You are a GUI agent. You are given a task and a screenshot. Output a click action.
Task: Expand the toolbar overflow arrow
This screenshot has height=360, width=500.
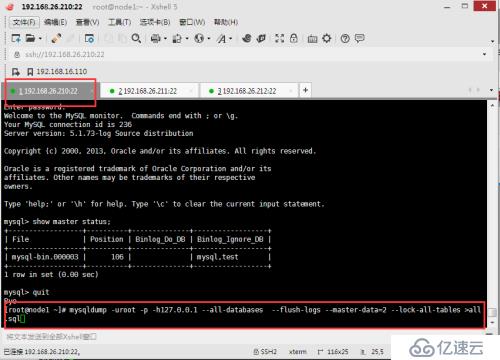coord(492,41)
